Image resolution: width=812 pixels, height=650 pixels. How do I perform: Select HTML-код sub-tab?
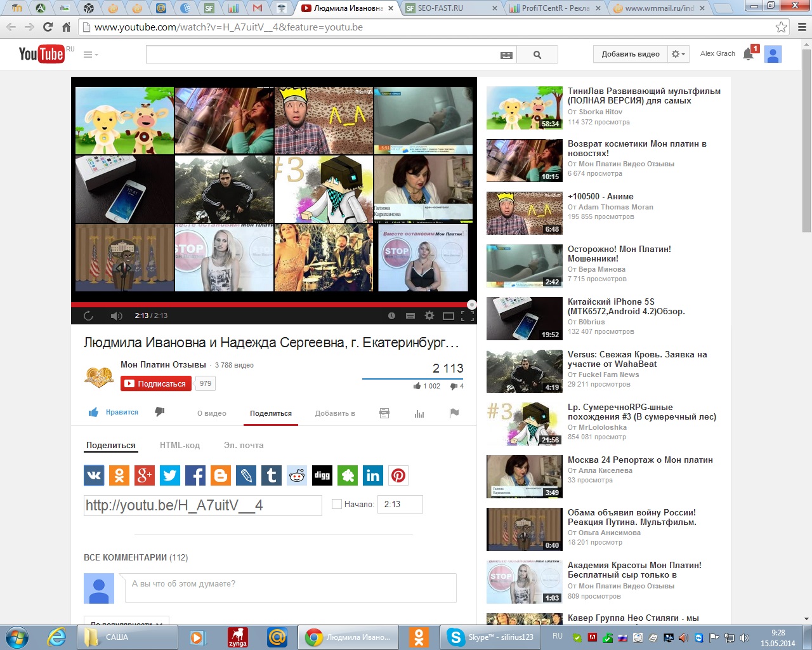pos(180,445)
